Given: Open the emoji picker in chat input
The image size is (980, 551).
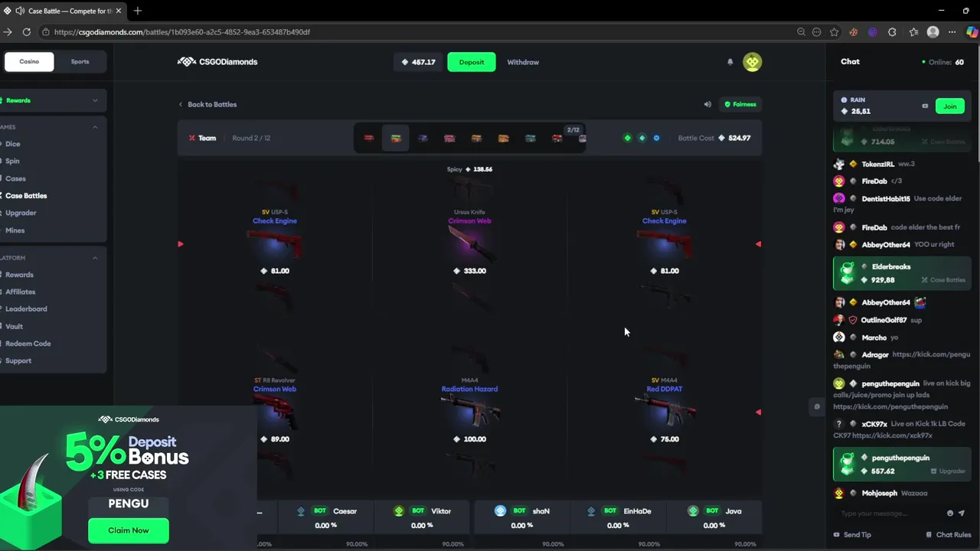Looking at the screenshot, I should pyautogui.click(x=950, y=514).
